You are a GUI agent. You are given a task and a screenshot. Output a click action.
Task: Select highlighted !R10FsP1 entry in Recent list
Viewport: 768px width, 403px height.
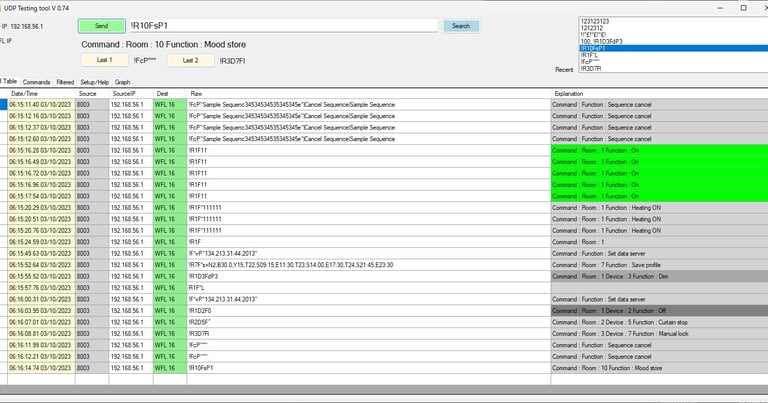pyautogui.click(x=673, y=48)
